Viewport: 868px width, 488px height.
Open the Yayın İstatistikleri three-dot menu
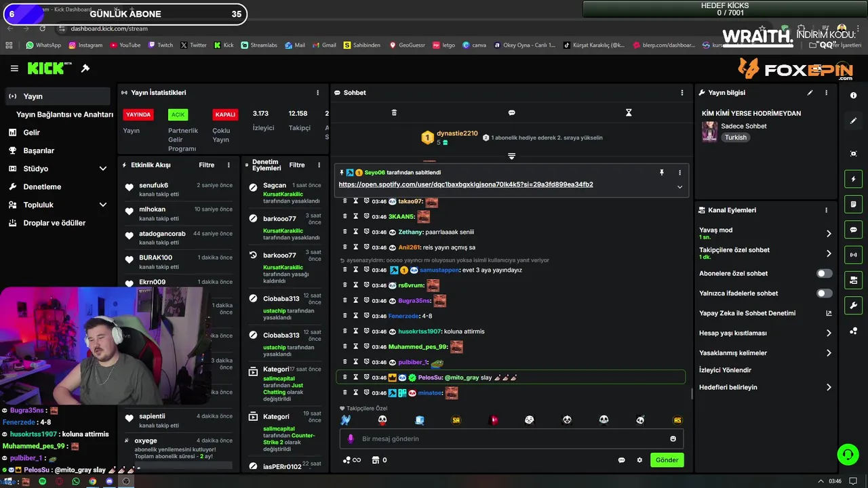(x=317, y=93)
